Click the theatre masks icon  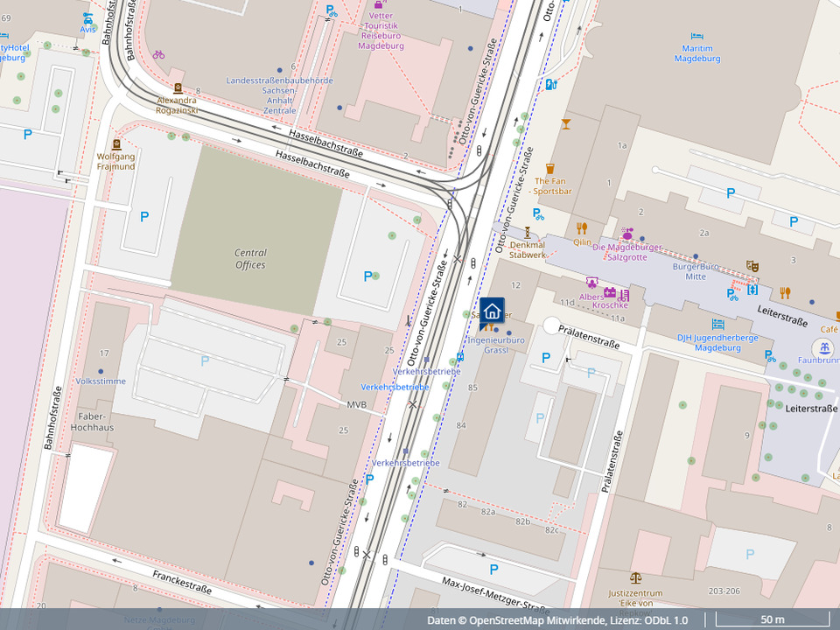[x=752, y=265]
